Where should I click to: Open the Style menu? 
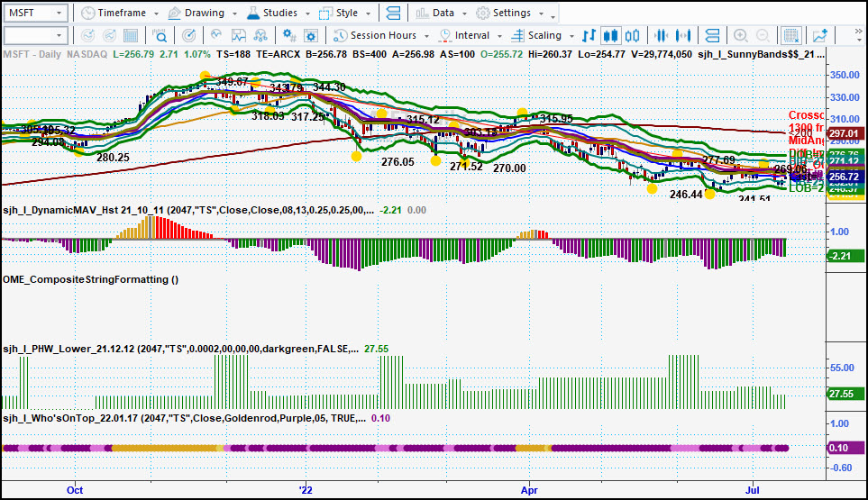click(x=345, y=13)
